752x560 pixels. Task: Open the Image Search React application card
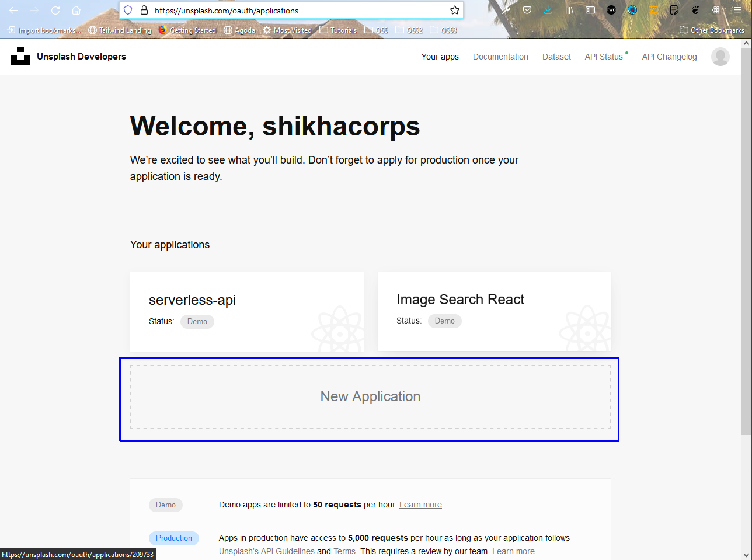pos(495,311)
